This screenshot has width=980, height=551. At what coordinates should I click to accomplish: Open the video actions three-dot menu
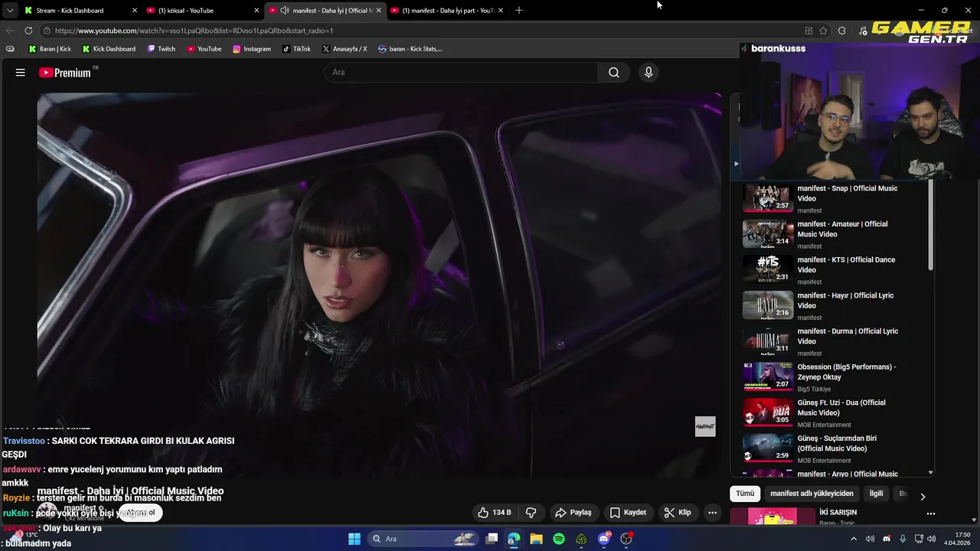712,513
